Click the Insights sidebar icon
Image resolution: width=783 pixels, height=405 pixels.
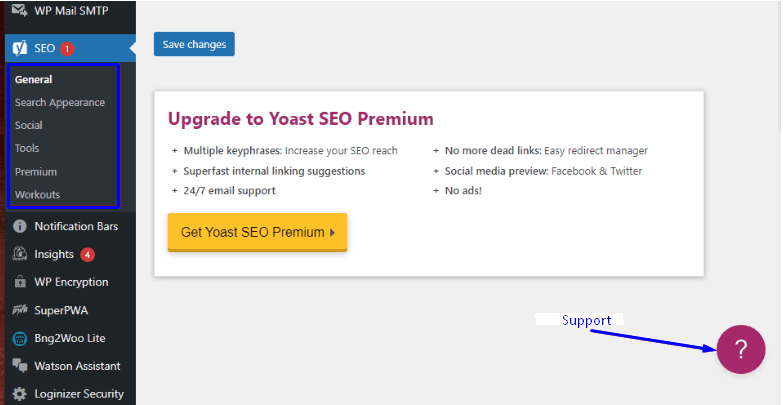[x=19, y=254]
